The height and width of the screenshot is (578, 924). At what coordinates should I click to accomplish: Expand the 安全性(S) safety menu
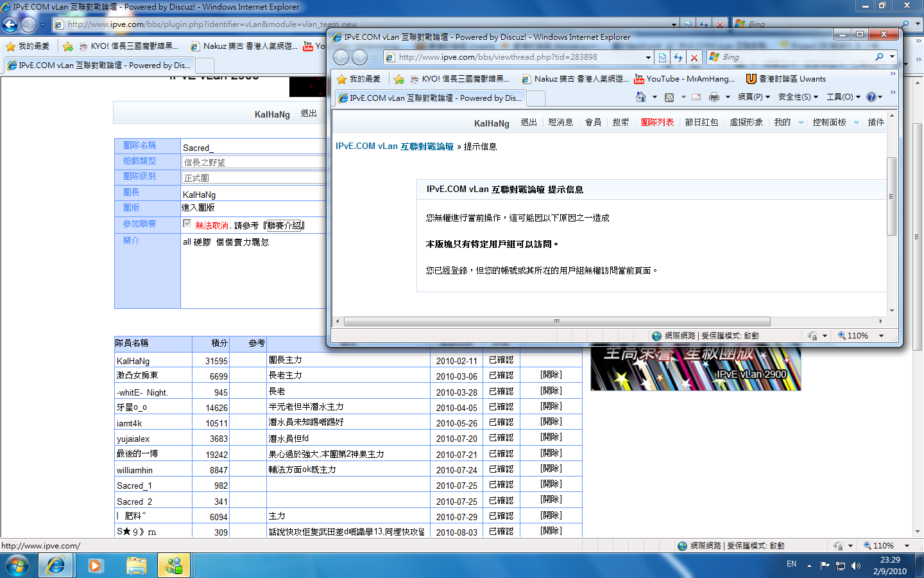[x=798, y=97]
